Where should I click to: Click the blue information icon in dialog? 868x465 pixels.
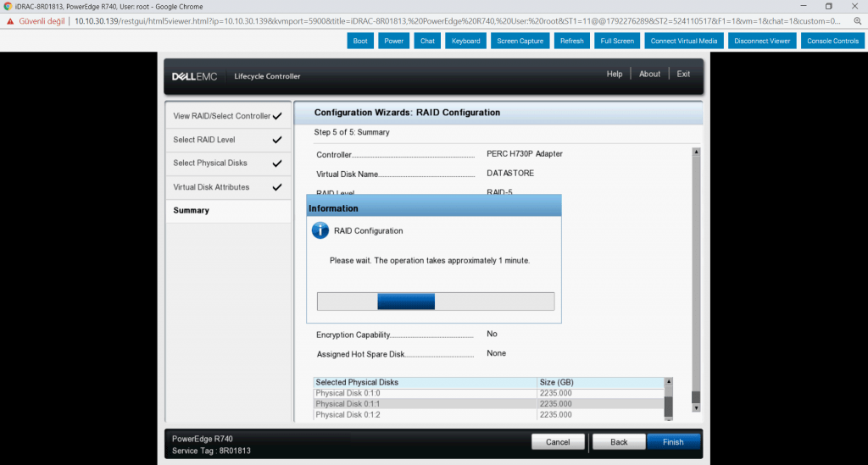pyautogui.click(x=320, y=230)
